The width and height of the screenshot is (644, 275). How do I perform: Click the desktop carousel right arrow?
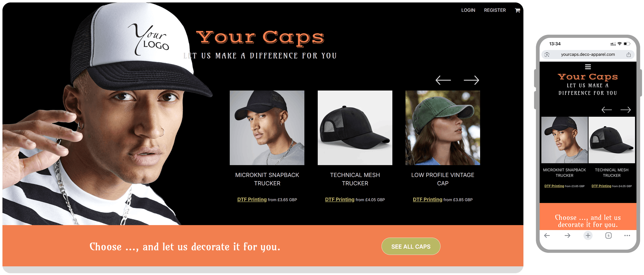[471, 80]
